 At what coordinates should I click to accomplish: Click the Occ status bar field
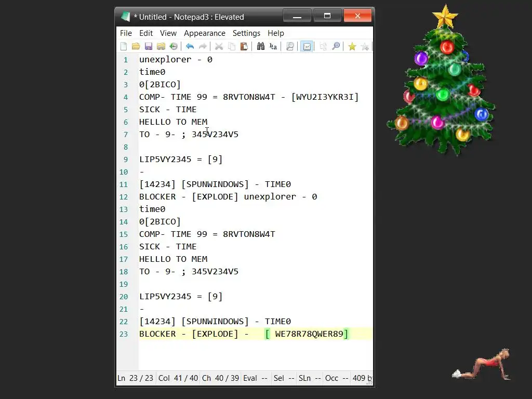click(x=337, y=378)
